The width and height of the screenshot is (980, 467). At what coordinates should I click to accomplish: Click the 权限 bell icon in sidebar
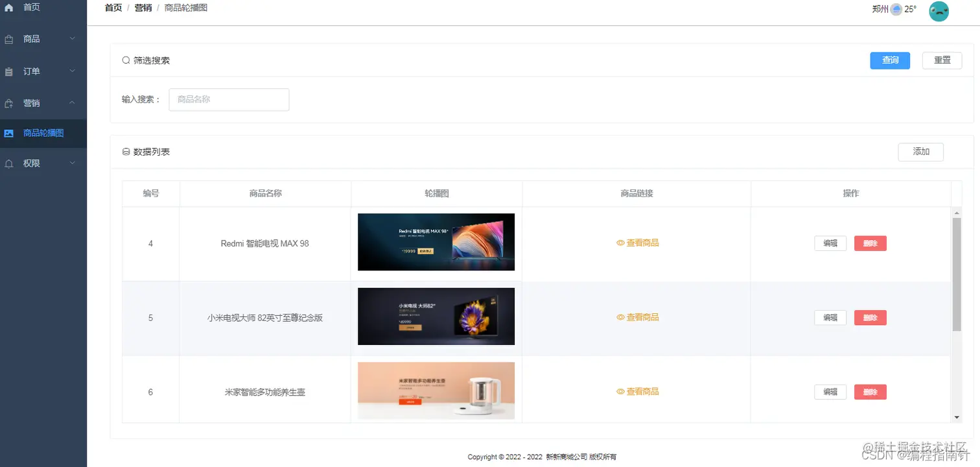click(8, 164)
